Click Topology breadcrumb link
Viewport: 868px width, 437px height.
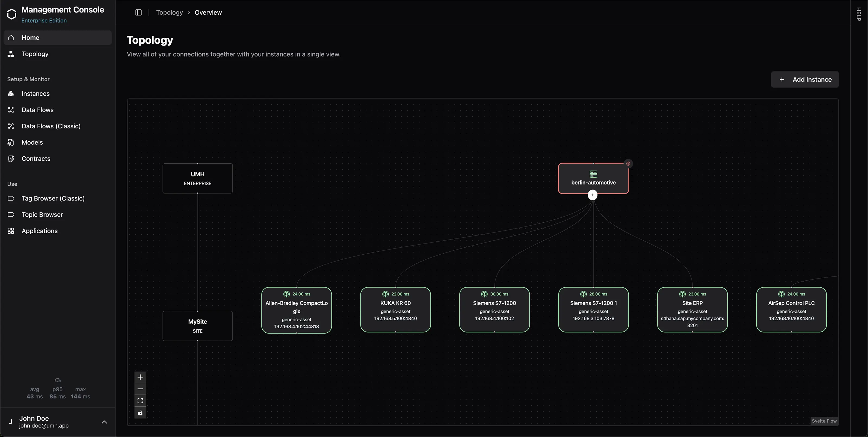click(x=169, y=12)
